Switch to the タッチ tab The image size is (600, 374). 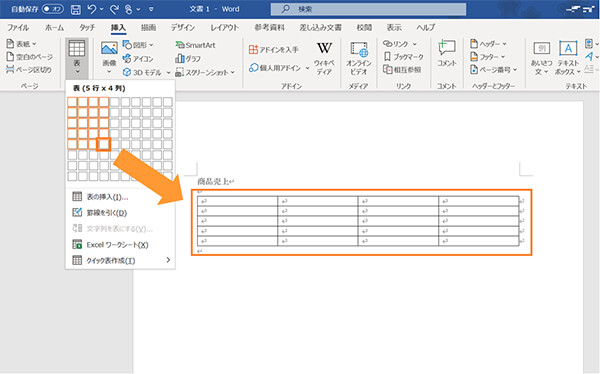click(x=87, y=28)
